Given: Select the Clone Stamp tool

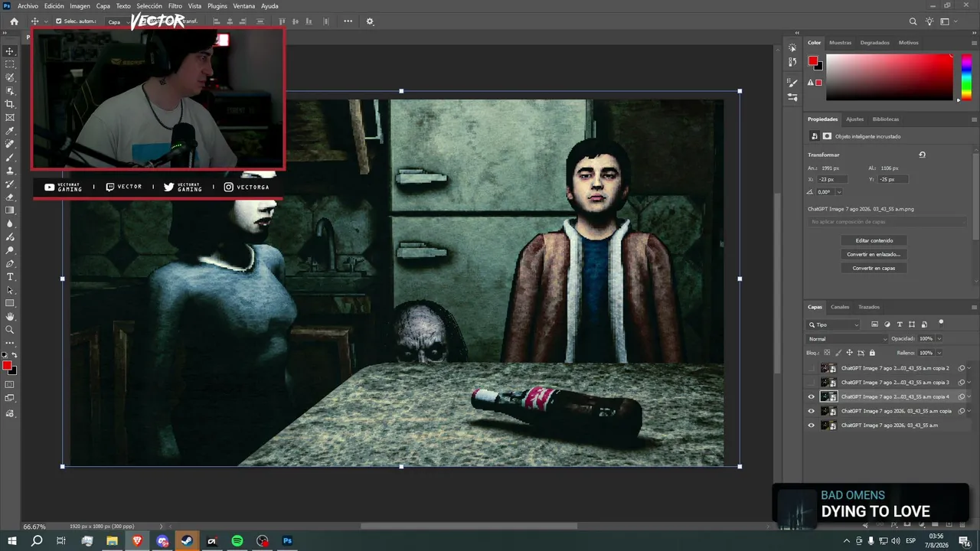Looking at the screenshot, I should click(10, 171).
